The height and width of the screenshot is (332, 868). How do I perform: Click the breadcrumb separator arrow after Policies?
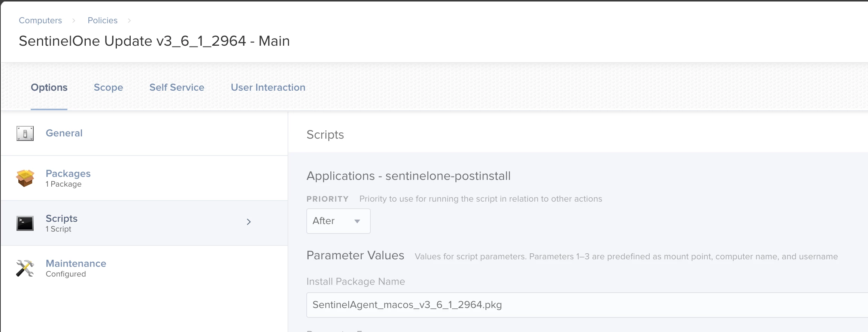point(129,21)
